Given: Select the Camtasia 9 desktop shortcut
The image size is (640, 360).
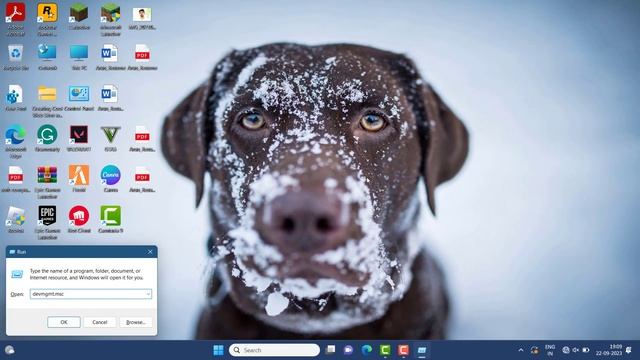Looking at the screenshot, I should (x=111, y=216).
